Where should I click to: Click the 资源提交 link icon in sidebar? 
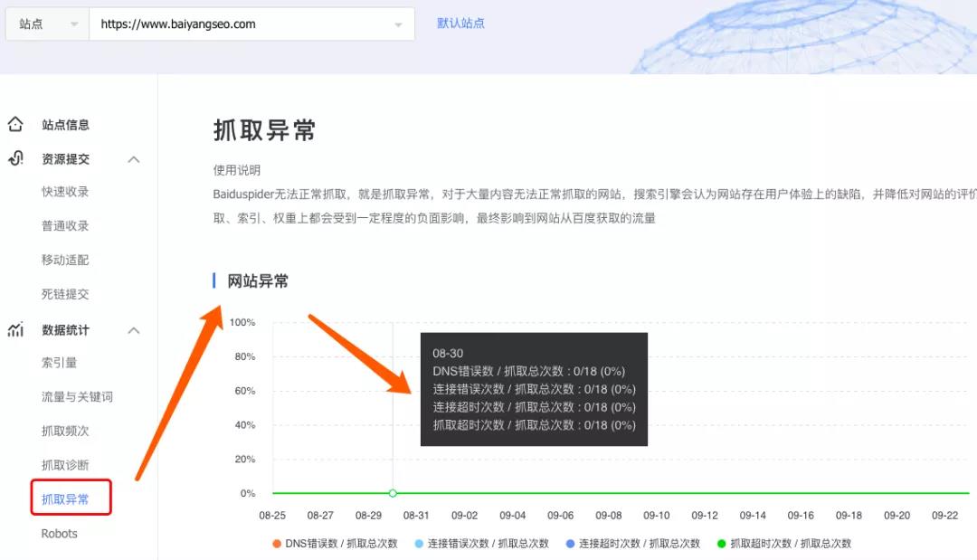15,159
